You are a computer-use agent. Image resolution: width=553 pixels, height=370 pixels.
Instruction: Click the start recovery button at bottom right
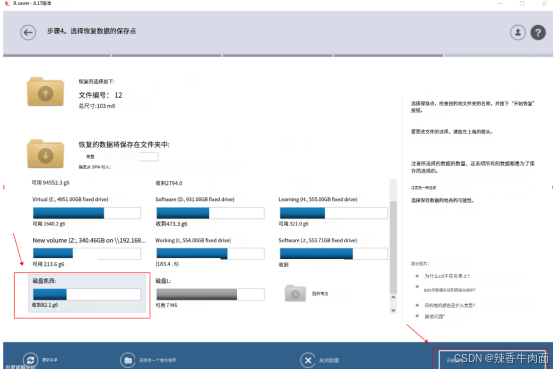click(491, 359)
